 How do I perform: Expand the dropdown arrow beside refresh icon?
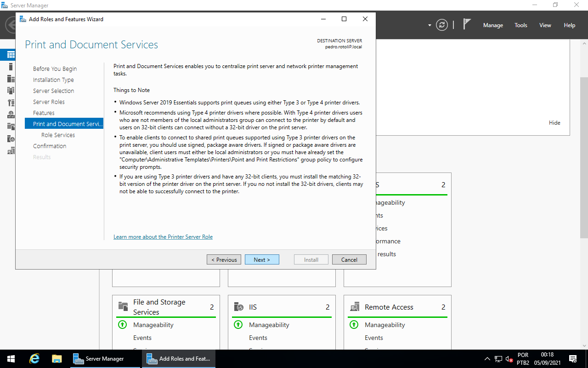(430, 25)
